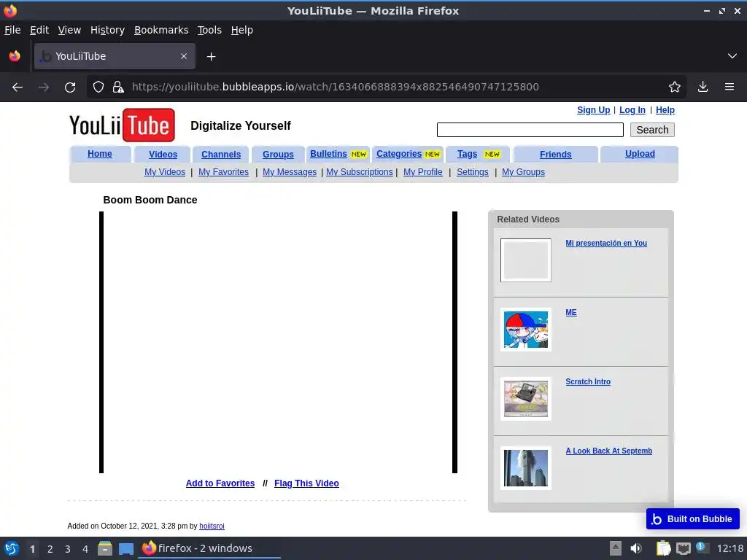Open the Upload tab
Image resolution: width=747 pixels, height=560 pixels.
coord(640,154)
